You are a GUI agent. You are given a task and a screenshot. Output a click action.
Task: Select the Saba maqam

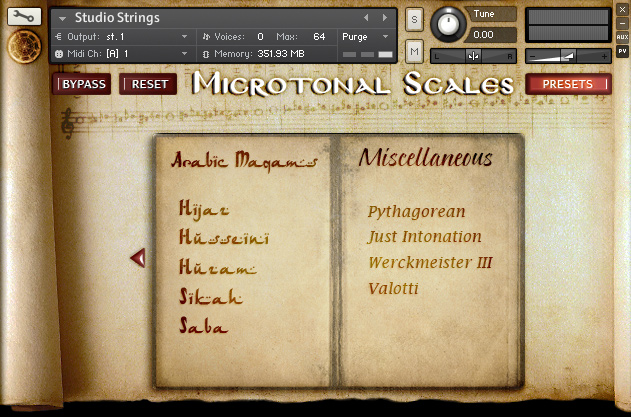point(204,325)
